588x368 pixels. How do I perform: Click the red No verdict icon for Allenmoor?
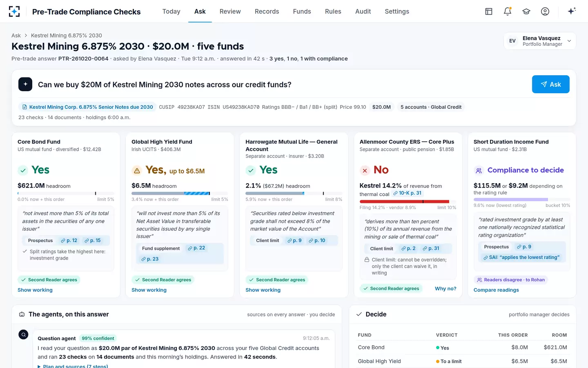point(365,171)
